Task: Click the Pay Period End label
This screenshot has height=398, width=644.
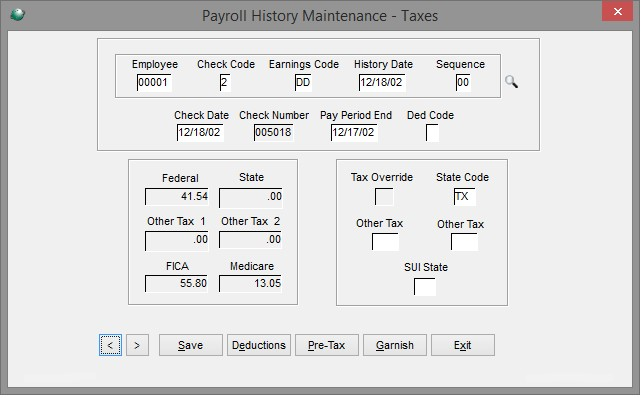Action: click(356, 115)
